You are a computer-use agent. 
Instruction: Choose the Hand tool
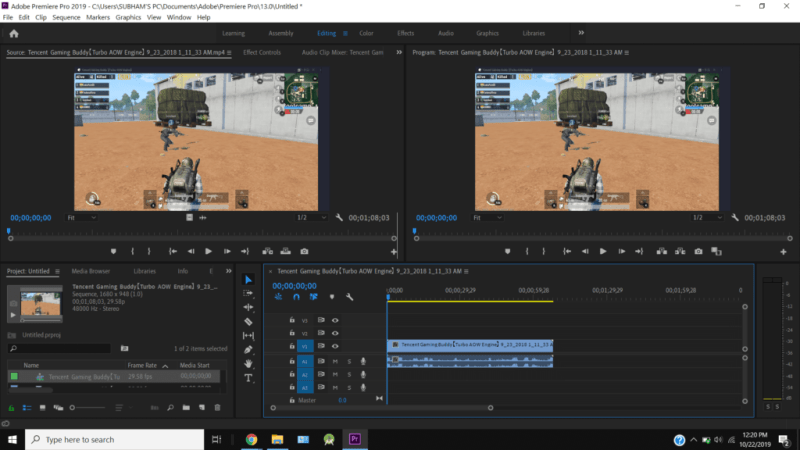coord(249,364)
